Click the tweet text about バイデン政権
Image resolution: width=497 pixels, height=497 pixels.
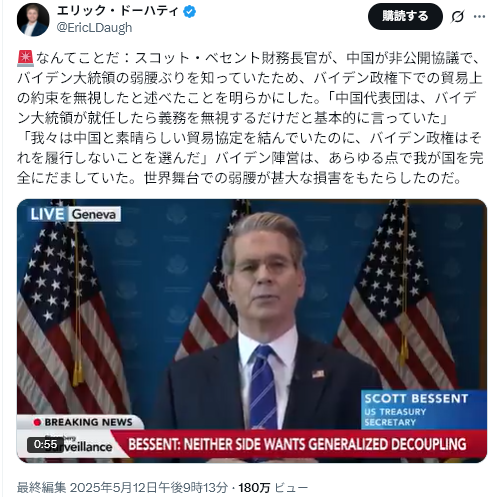click(250, 118)
